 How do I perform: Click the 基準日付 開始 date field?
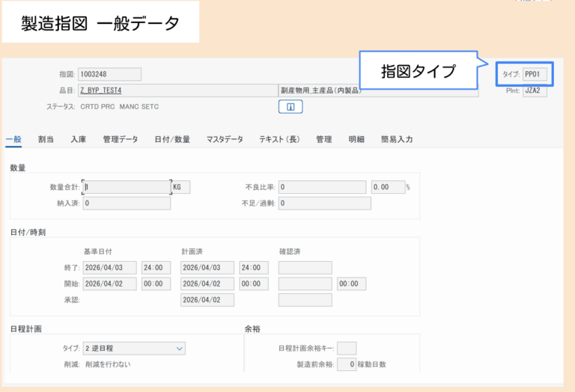(x=109, y=284)
